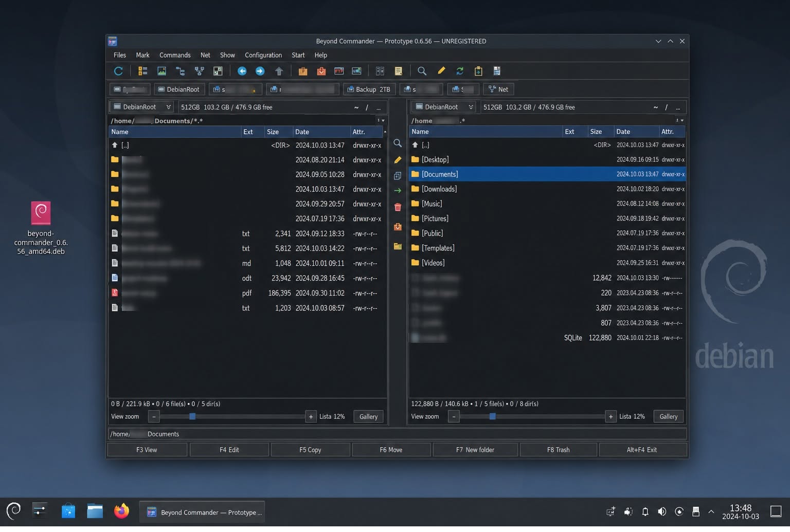
Task: Switch to detailed list view icon
Action: pyautogui.click(x=143, y=71)
